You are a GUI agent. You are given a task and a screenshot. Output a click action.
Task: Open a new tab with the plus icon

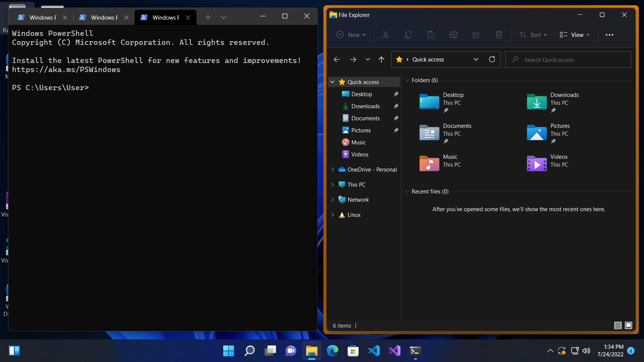coord(208,17)
